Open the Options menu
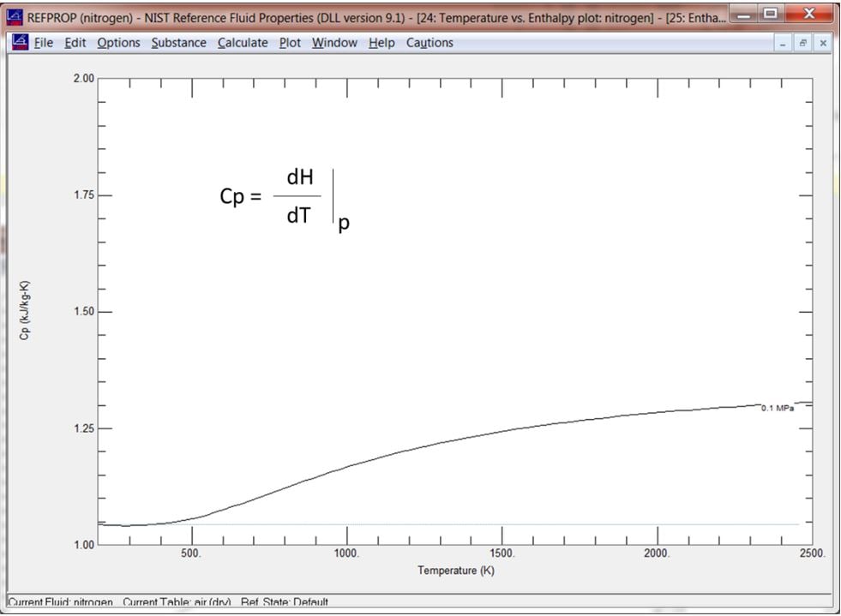The height and width of the screenshot is (616, 841). (118, 42)
